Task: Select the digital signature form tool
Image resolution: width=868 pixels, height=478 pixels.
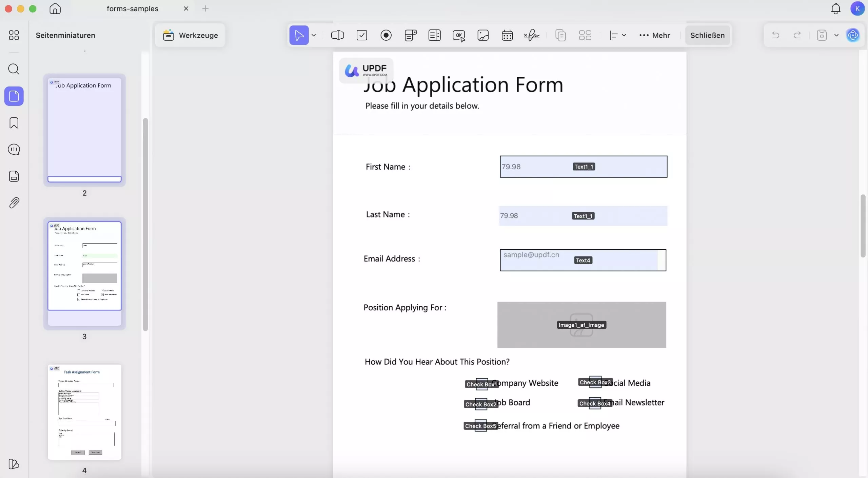Action: pyautogui.click(x=532, y=35)
